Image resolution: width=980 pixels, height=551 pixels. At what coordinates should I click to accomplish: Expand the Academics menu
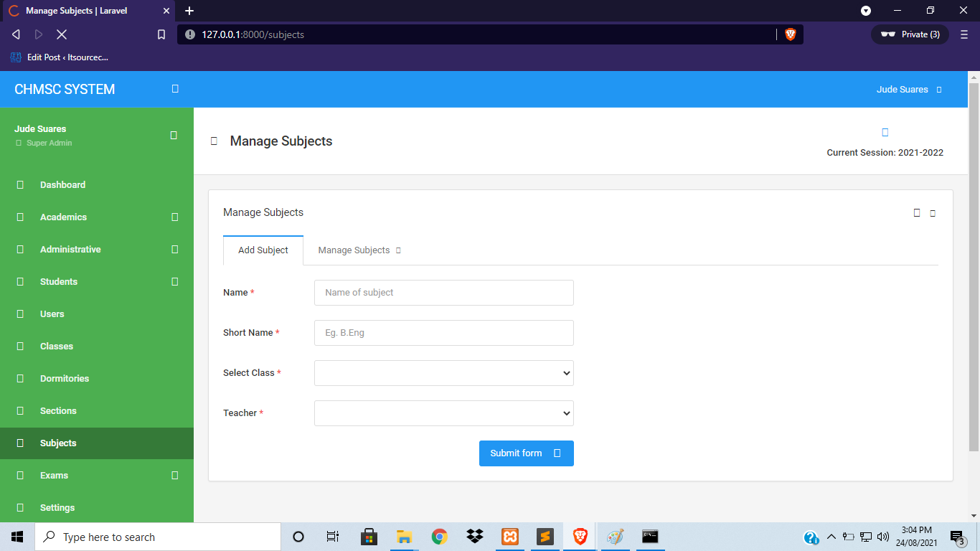point(62,217)
